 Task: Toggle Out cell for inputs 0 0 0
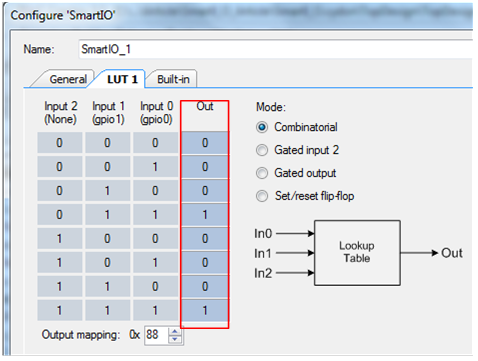pyautogui.click(x=205, y=143)
